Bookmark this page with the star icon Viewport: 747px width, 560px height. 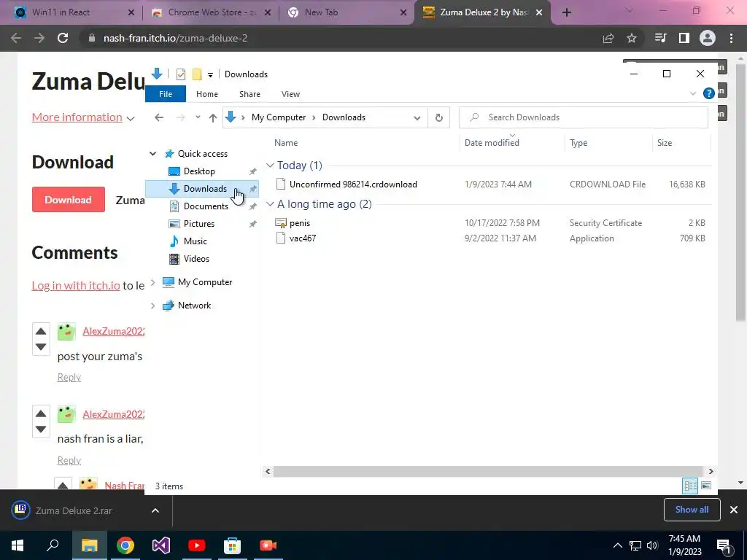pyautogui.click(x=631, y=38)
